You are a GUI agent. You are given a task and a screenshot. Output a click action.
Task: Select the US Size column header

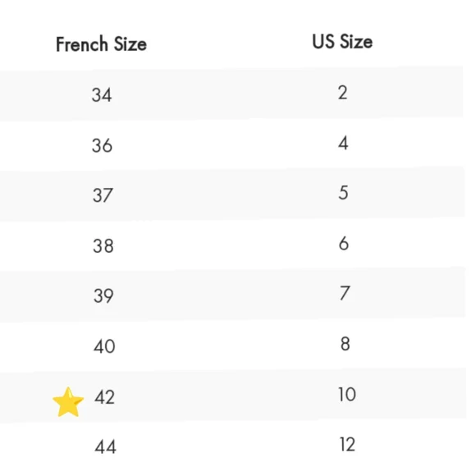tap(342, 41)
